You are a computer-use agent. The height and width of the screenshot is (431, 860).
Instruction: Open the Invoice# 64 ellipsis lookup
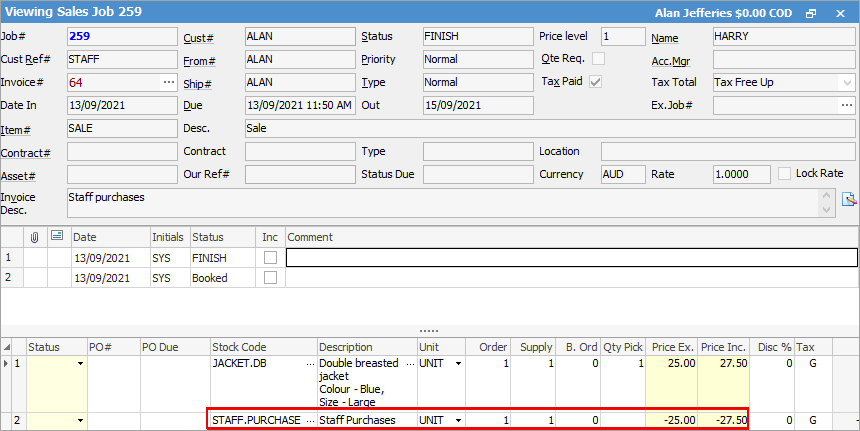pos(169,82)
